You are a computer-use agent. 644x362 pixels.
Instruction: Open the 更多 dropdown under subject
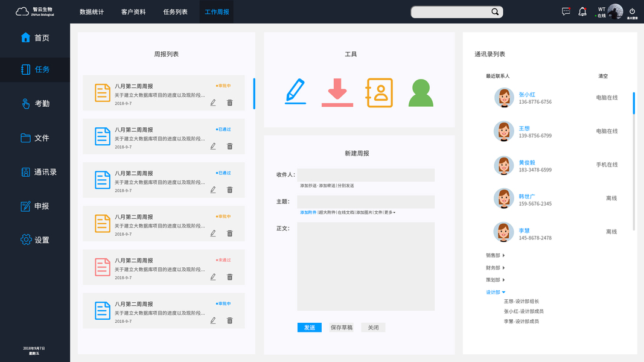click(390, 212)
